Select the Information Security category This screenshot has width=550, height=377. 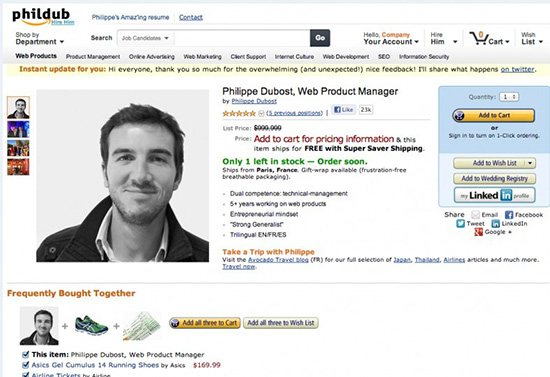[x=424, y=56]
